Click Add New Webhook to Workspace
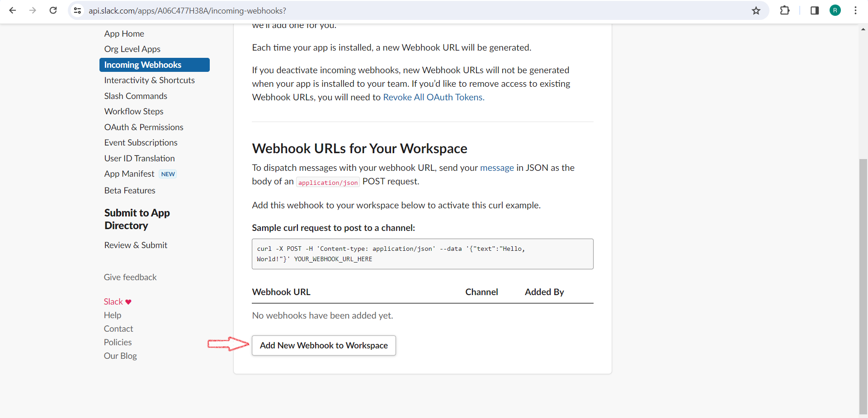Image resolution: width=868 pixels, height=418 pixels. [324, 345]
